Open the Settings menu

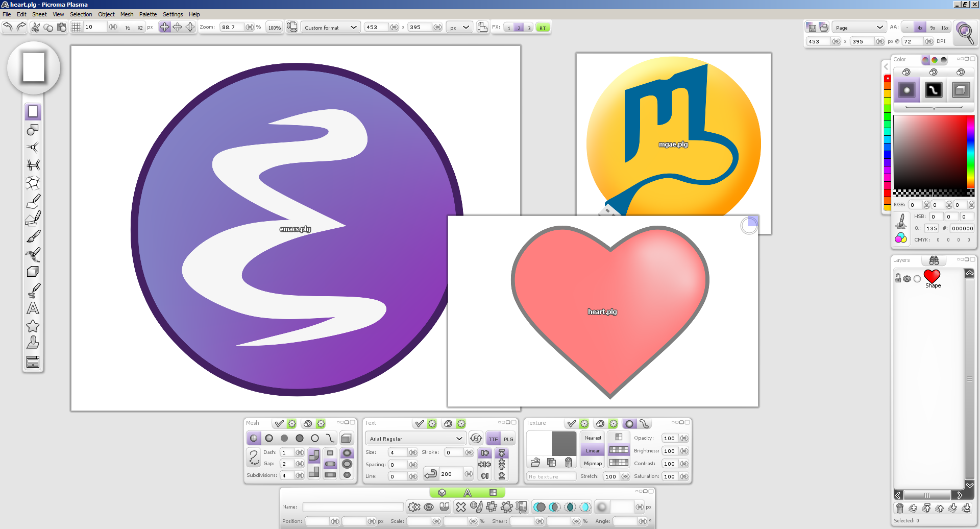(x=173, y=14)
